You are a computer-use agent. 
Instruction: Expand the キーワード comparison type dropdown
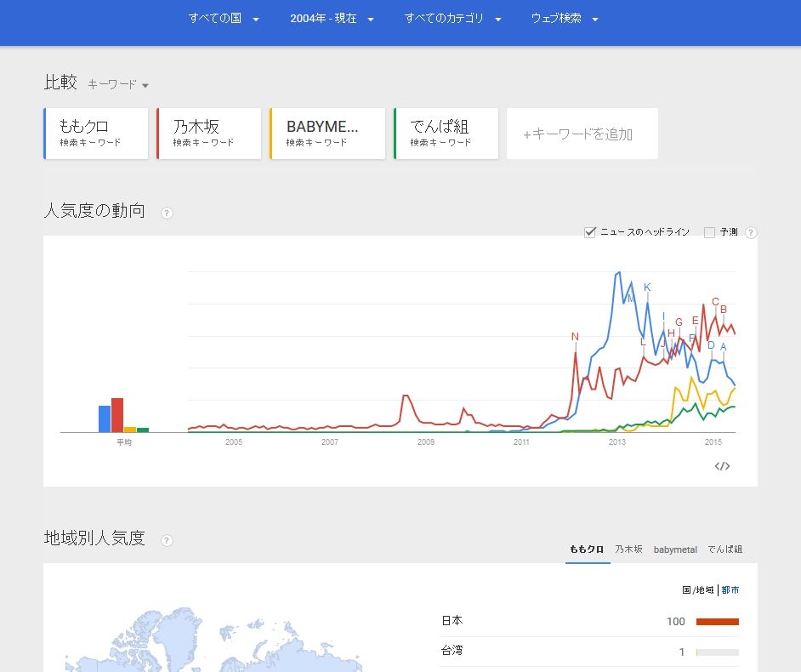point(118,84)
